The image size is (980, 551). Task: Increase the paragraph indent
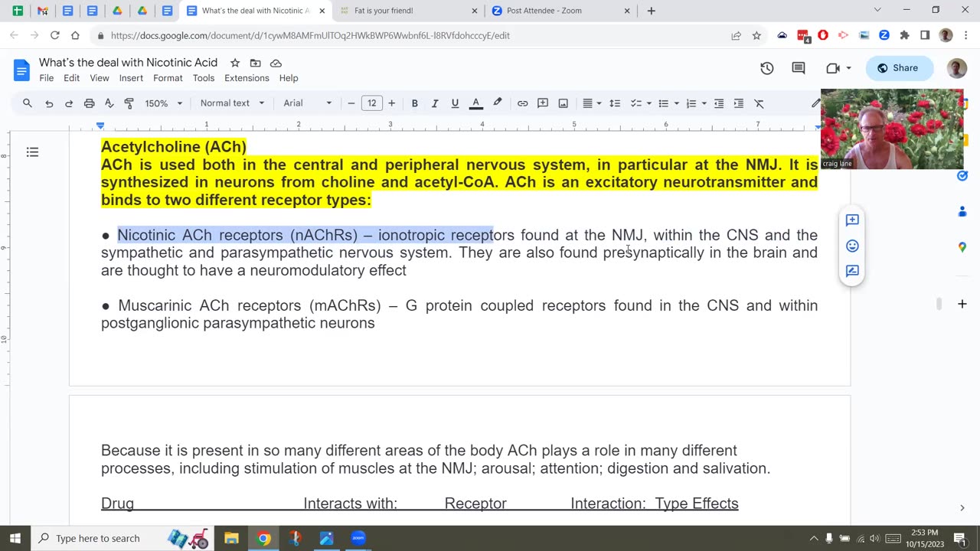[x=738, y=103]
